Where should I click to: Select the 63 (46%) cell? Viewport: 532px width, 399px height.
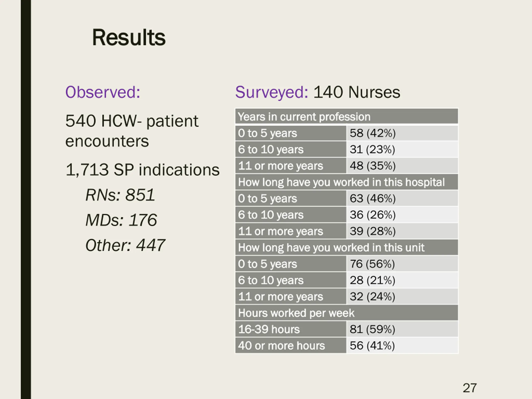click(373, 199)
